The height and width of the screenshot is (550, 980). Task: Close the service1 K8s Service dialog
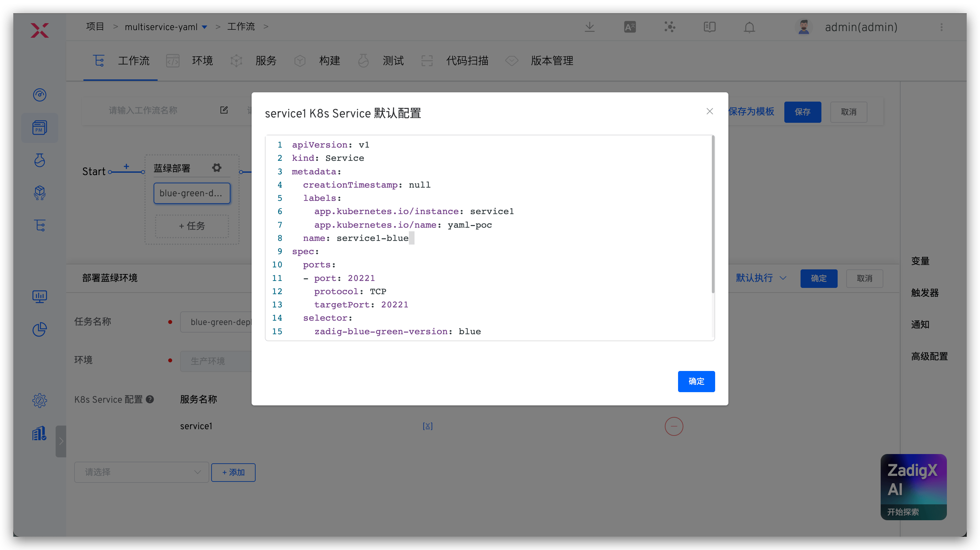click(710, 111)
